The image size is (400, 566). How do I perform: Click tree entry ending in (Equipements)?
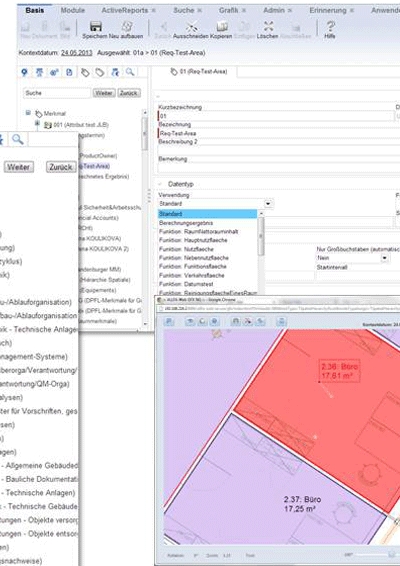point(97,290)
